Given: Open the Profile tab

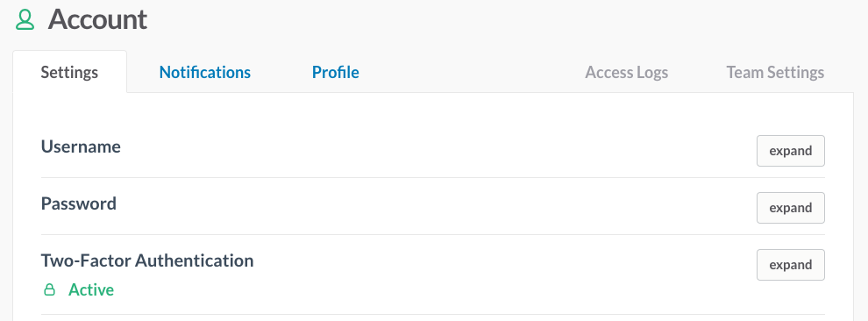Looking at the screenshot, I should click(x=336, y=73).
